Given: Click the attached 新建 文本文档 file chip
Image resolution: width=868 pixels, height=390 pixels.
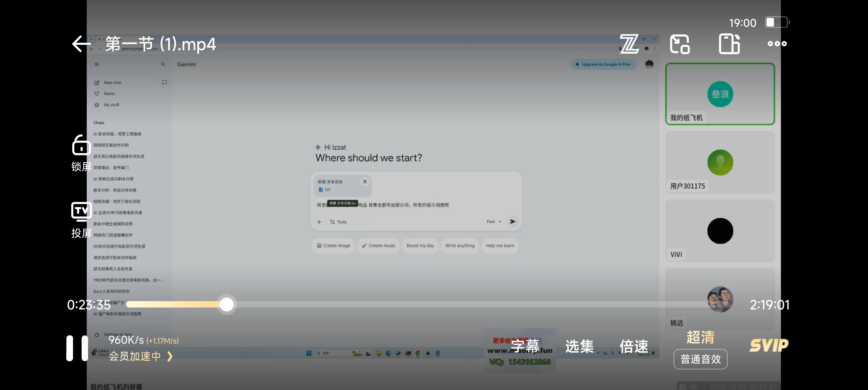Looking at the screenshot, I should 343,185.
